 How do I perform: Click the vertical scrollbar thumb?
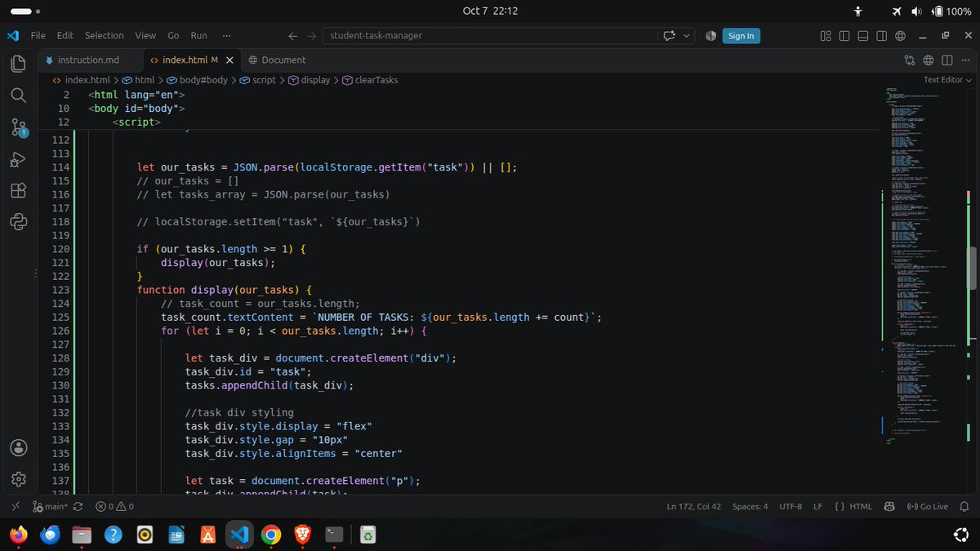(x=972, y=268)
